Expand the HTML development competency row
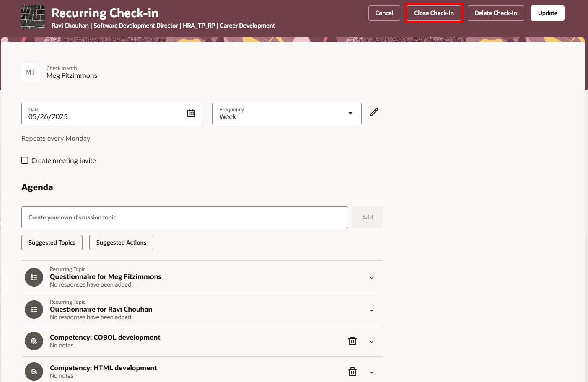This screenshot has width=588, height=382. [372, 372]
